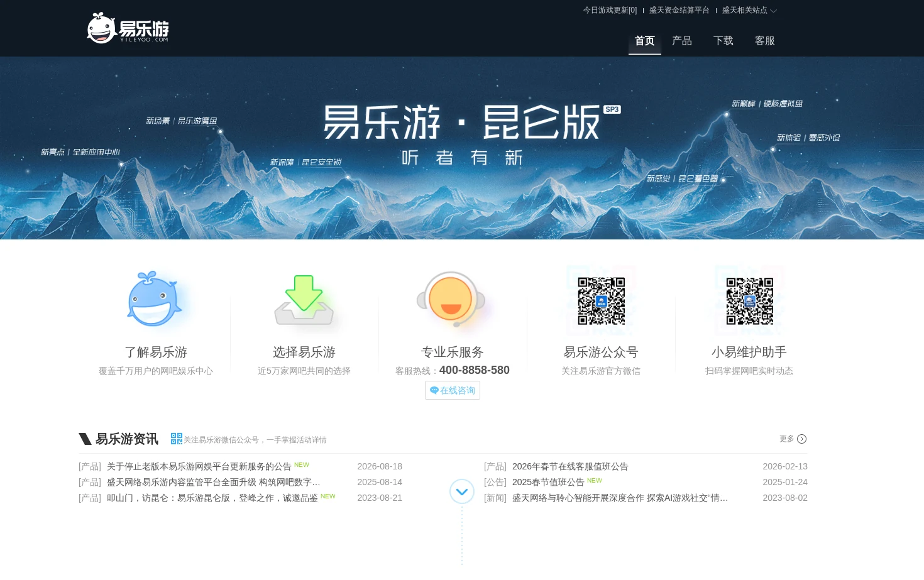Viewport: 924px width, 580px height.
Task: Open the 了解易乐游 heading
Action: coord(156,352)
